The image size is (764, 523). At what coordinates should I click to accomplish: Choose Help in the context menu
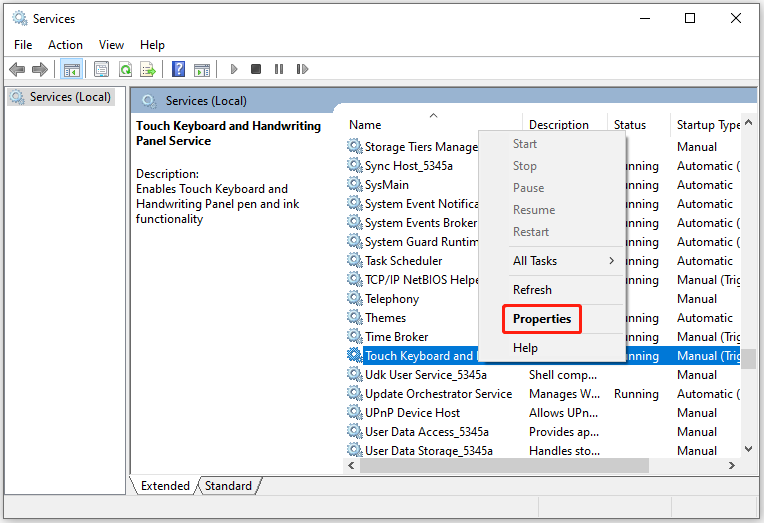(x=525, y=348)
